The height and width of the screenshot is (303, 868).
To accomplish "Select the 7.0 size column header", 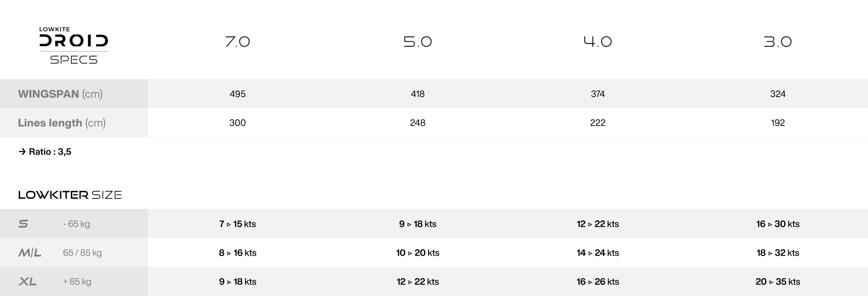I will [x=237, y=42].
